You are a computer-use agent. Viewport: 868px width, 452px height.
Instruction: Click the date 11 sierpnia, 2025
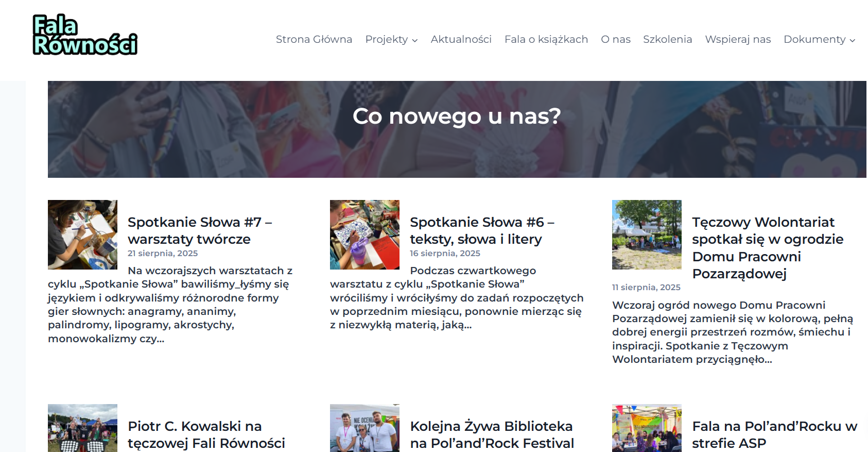click(646, 287)
